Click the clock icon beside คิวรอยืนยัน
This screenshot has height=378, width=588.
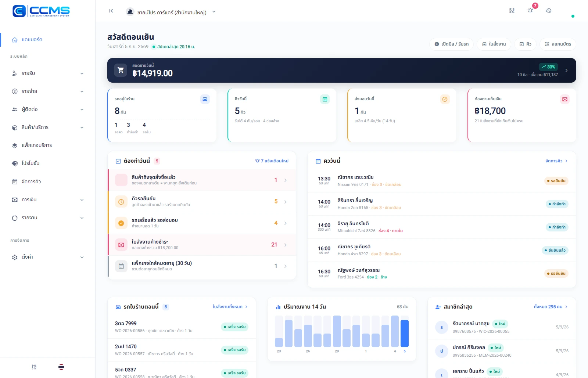tap(121, 202)
